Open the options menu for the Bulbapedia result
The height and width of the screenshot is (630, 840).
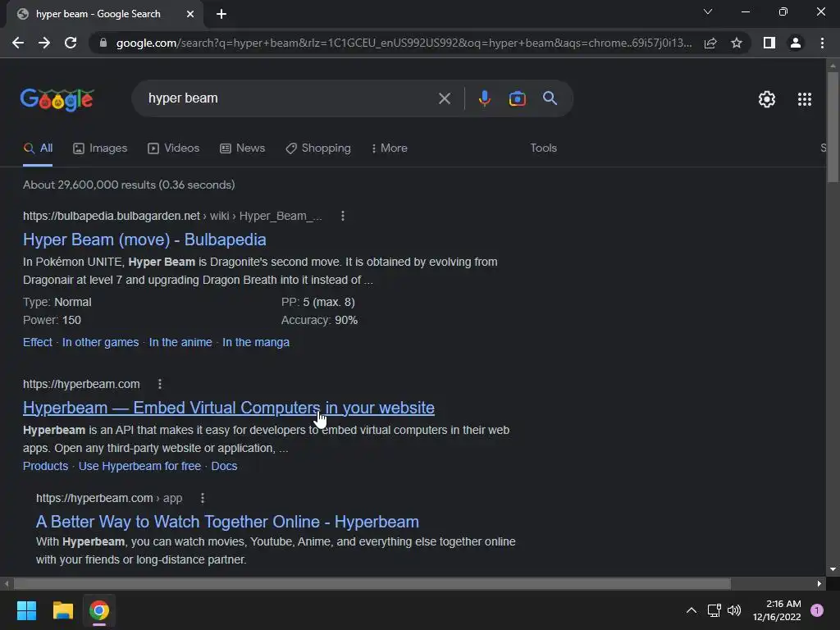tap(343, 216)
